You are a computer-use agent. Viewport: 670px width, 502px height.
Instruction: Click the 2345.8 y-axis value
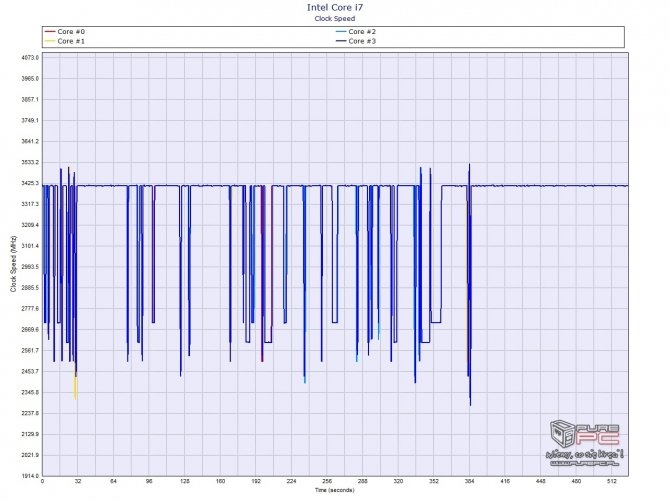tap(30, 393)
